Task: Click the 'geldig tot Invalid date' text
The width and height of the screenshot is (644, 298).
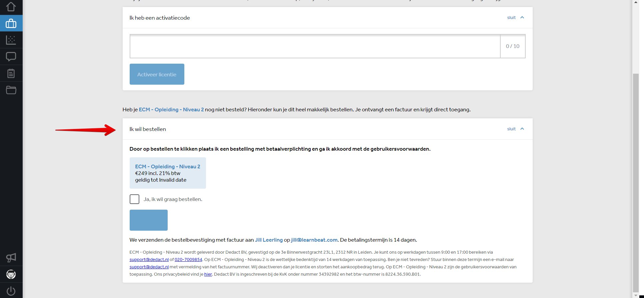Action: point(161,180)
